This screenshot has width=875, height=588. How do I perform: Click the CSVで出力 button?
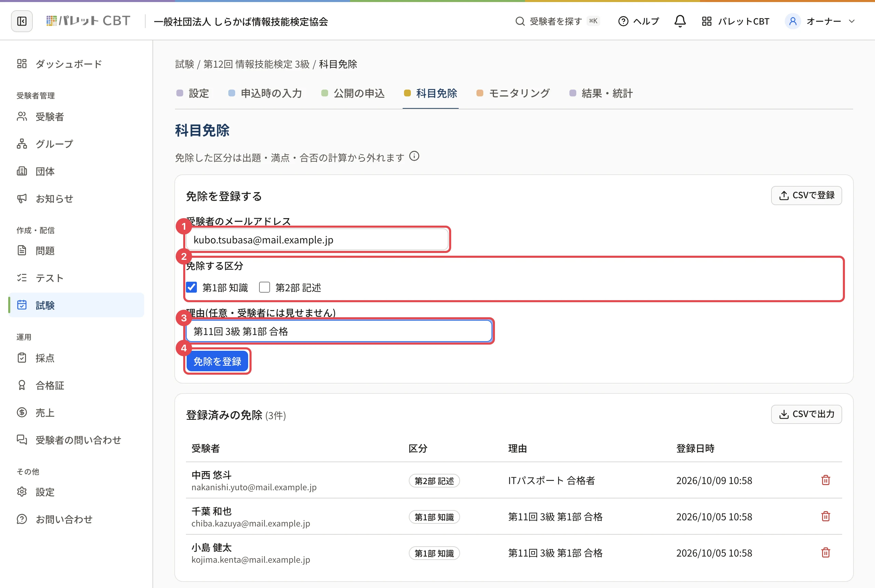click(806, 414)
